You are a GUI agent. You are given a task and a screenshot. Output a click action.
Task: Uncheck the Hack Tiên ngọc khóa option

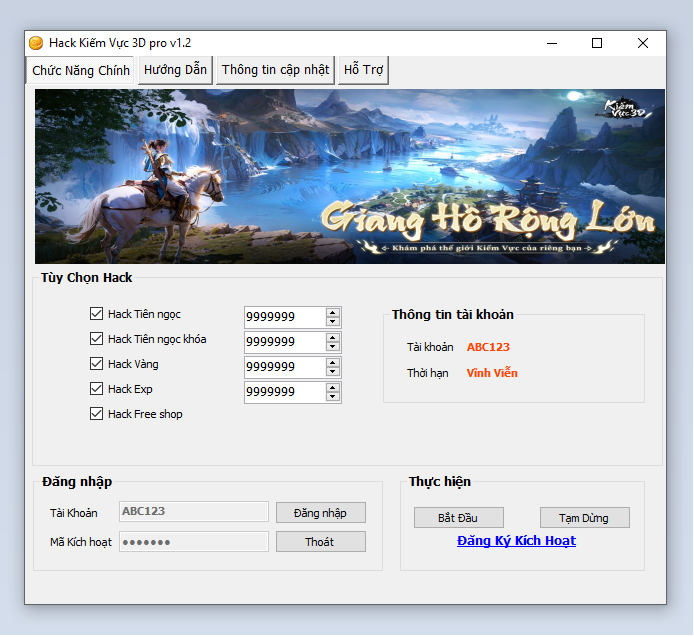pyautogui.click(x=97, y=339)
